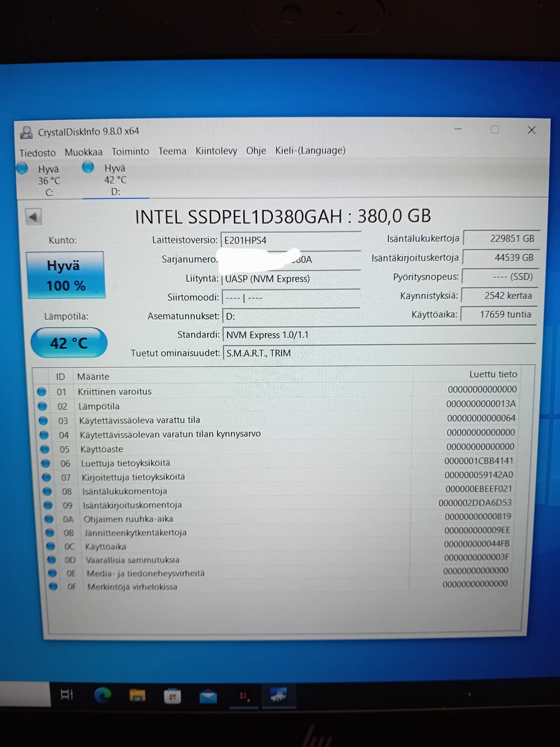The image size is (560, 747).
Task: Open the Toiminto menu
Action: (130, 152)
